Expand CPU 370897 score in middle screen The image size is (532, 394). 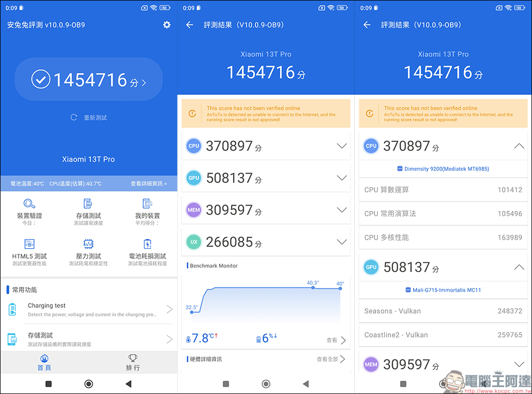pyautogui.click(x=342, y=146)
